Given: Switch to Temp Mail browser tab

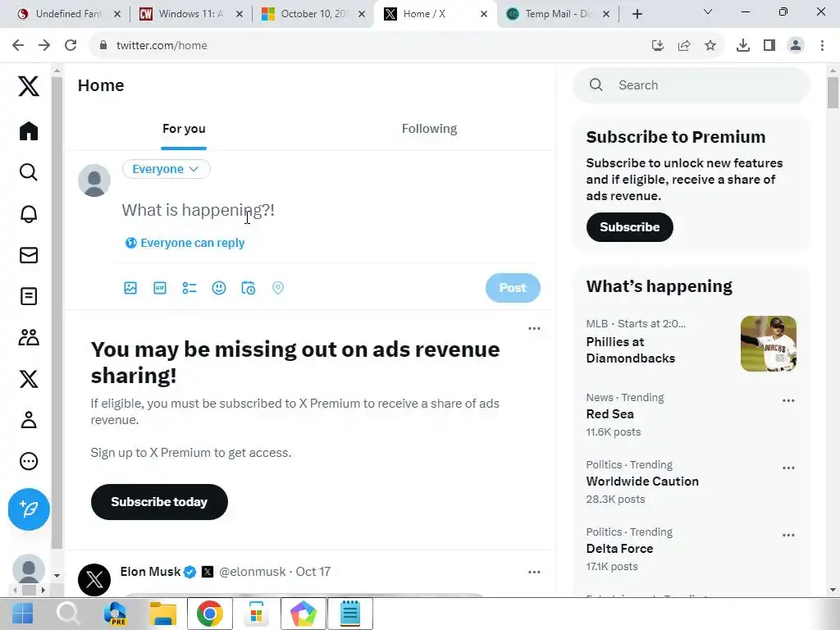Looking at the screenshot, I should click(558, 14).
